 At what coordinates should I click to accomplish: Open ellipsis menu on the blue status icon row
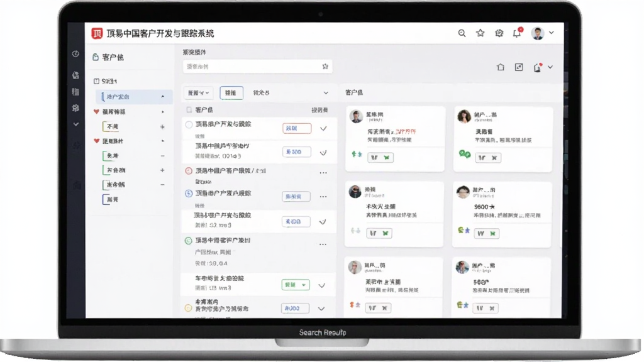click(x=323, y=197)
